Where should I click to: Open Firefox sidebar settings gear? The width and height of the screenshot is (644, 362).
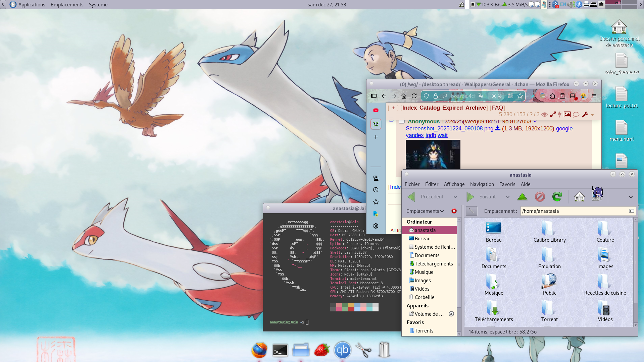click(x=376, y=226)
